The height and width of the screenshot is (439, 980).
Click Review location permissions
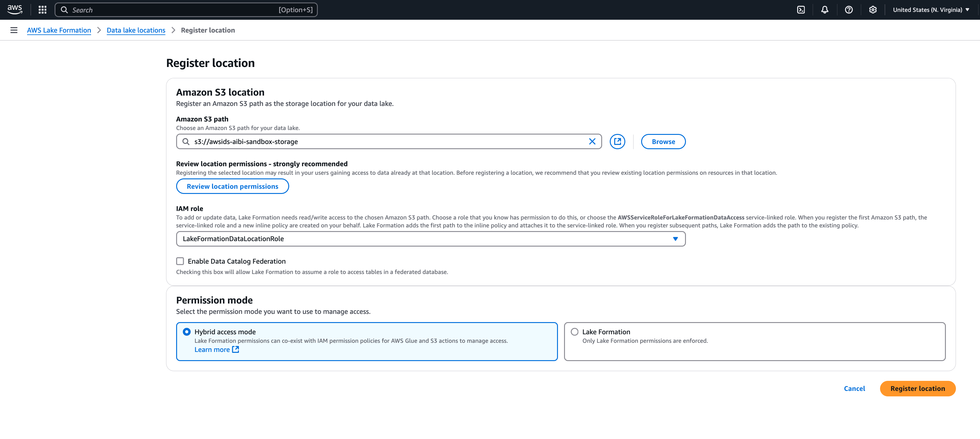coord(232,186)
